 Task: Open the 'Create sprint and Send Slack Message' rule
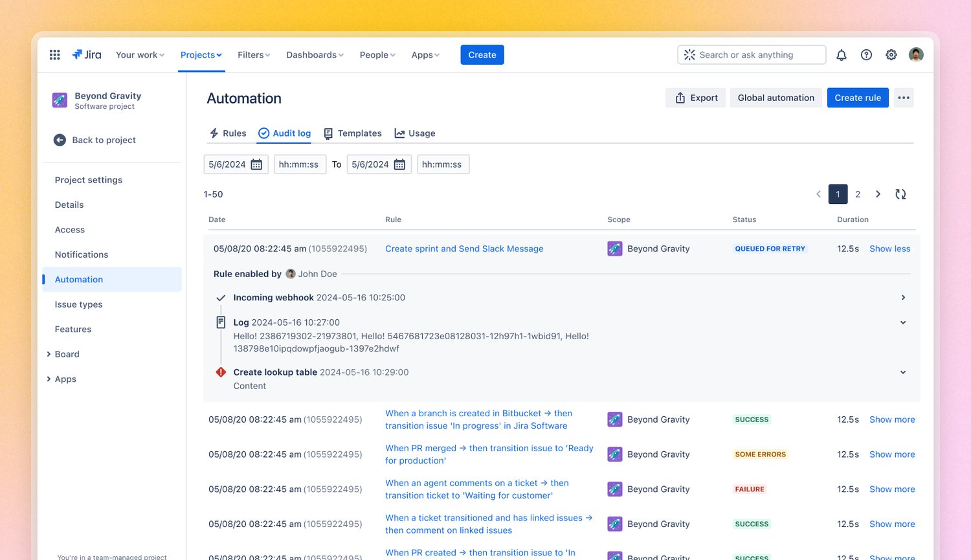point(464,249)
